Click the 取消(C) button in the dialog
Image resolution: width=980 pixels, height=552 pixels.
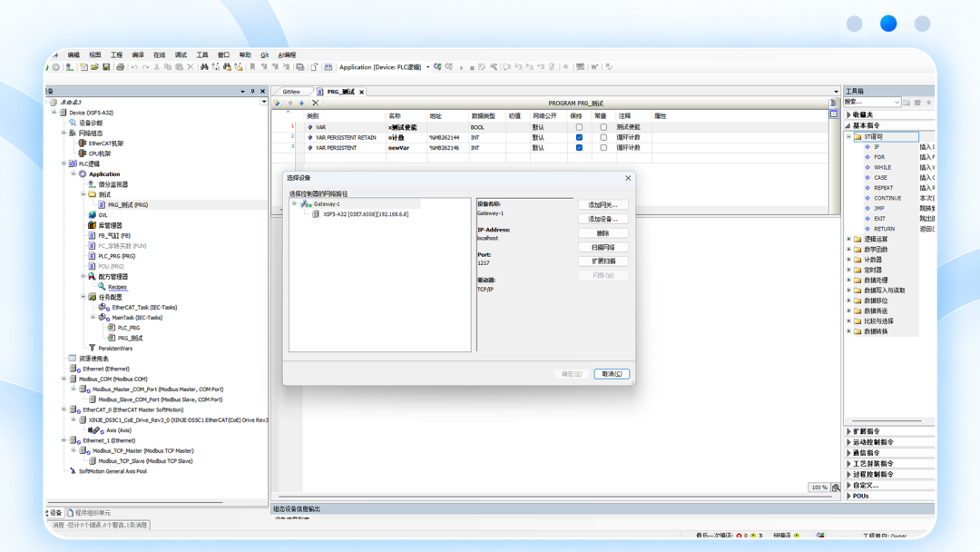click(612, 374)
